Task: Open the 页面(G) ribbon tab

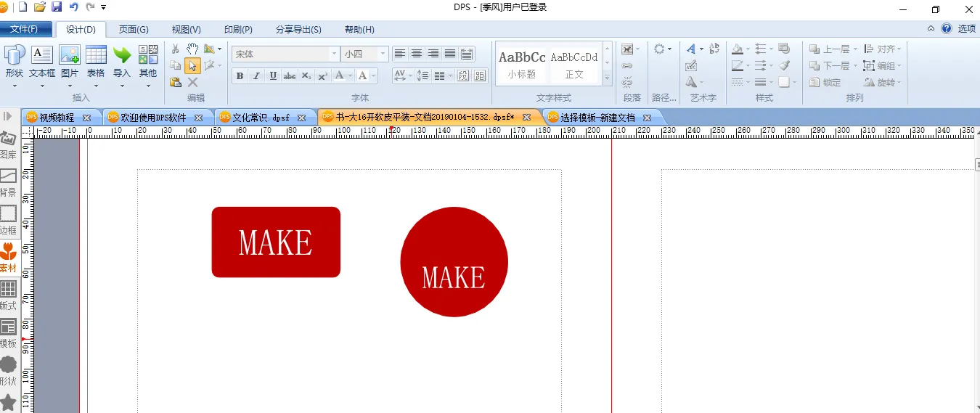Action: click(134, 30)
